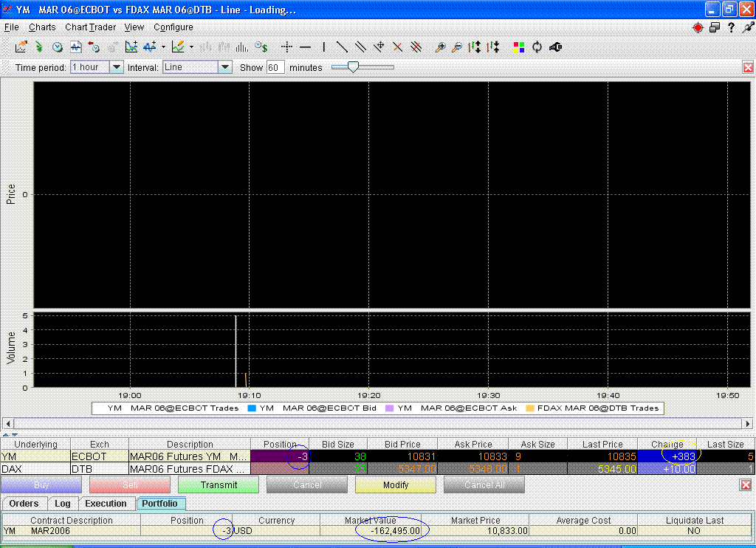This screenshot has height=548, width=756.
Task: Select the crosshair tool in toolbar
Action: point(287,47)
